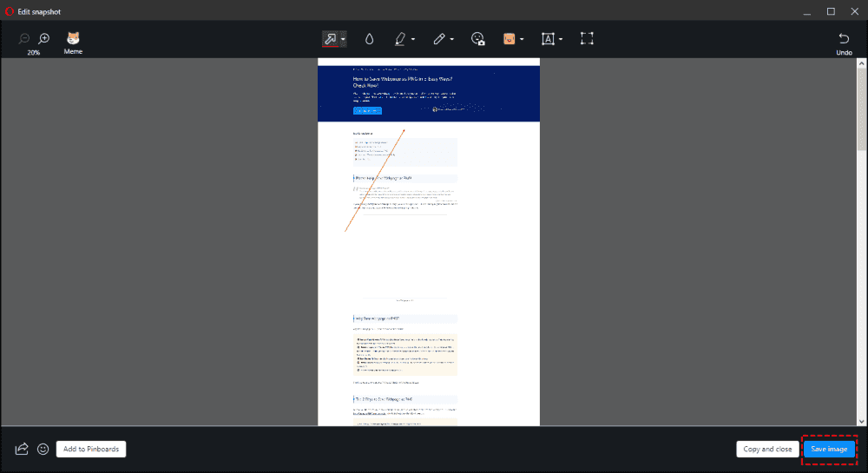Expand the sticker picker dropdown arrow
The height and width of the screenshot is (473, 868).
(x=522, y=39)
